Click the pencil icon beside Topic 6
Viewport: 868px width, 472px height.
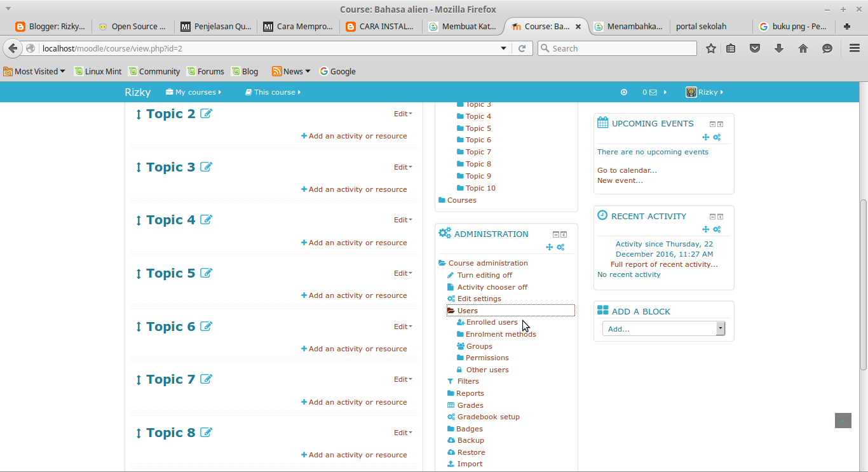coord(206,326)
